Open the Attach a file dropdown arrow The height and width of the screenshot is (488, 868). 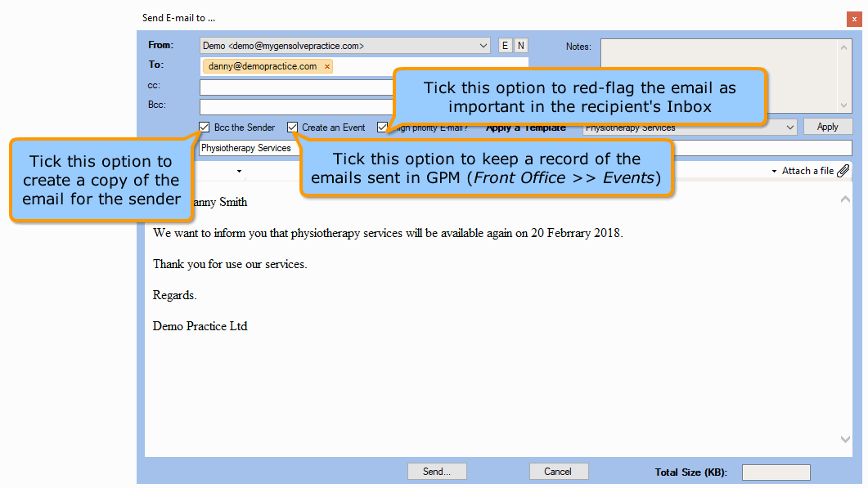coord(774,172)
